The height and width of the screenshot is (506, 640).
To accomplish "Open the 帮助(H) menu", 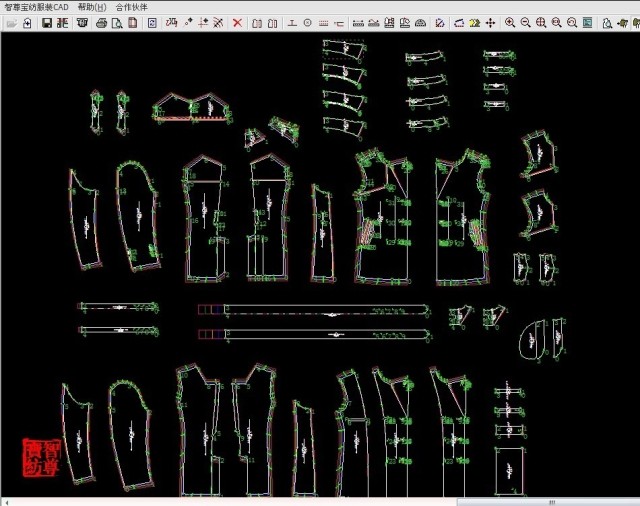I will point(92,6).
